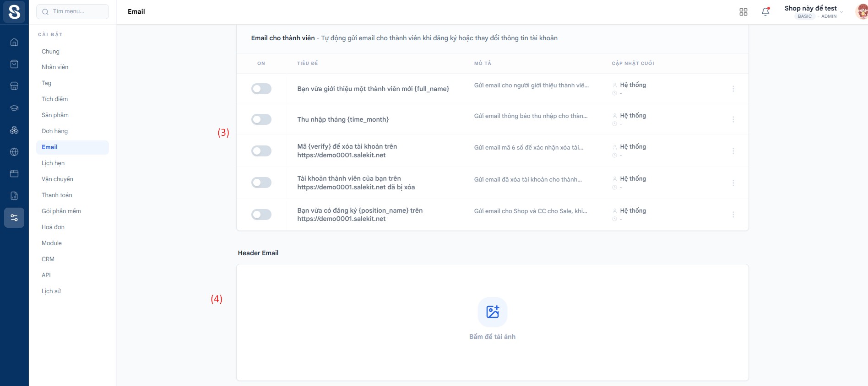Click the image upload icon in Header Email
Screen dimensions: 868x386
click(492, 312)
